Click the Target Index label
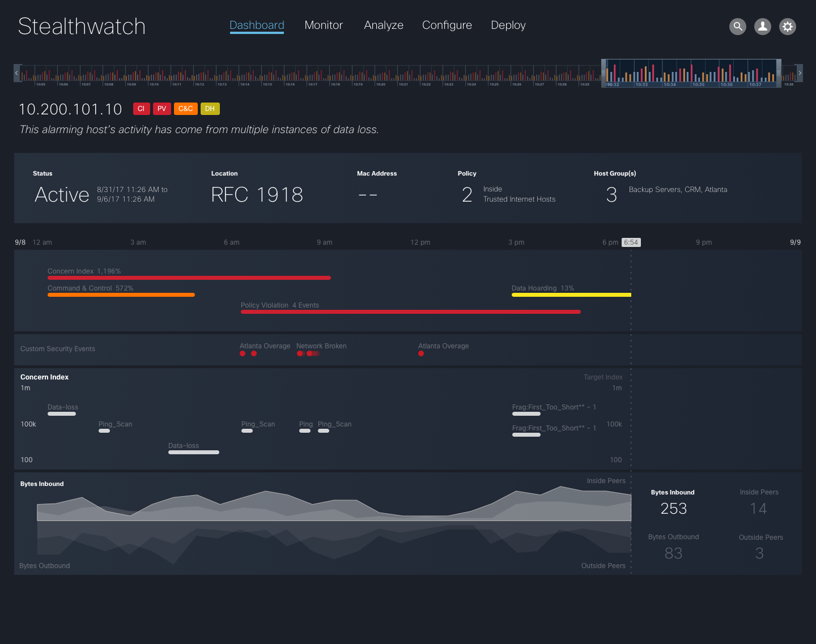The width and height of the screenshot is (816, 644). 603,377
